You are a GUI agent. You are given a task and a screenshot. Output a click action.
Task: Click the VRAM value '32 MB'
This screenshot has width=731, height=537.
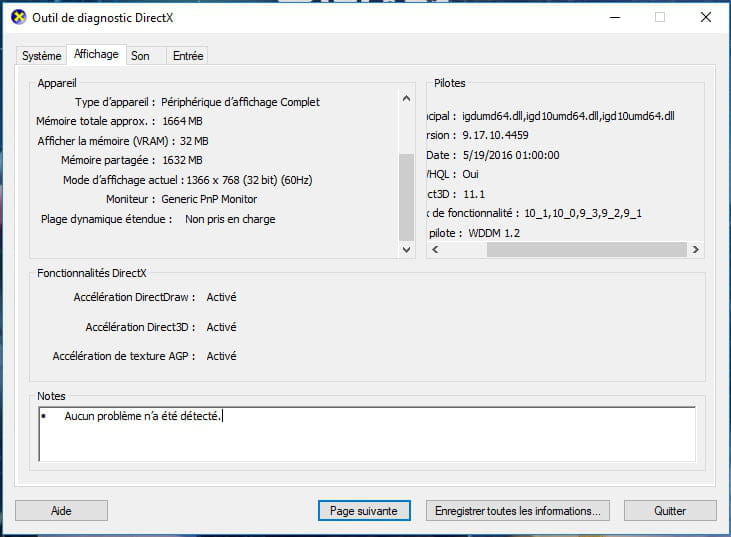pos(194,141)
